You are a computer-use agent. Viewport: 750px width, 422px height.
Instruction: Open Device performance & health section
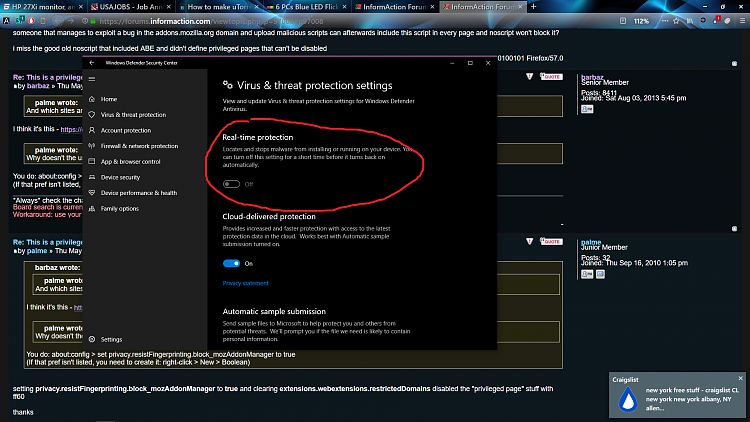pos(139,193)
